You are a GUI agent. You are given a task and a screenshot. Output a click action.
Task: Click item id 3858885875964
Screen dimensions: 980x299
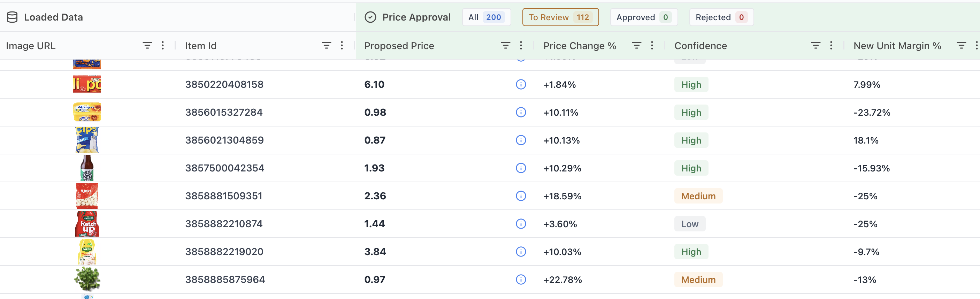tap(225, 279)
